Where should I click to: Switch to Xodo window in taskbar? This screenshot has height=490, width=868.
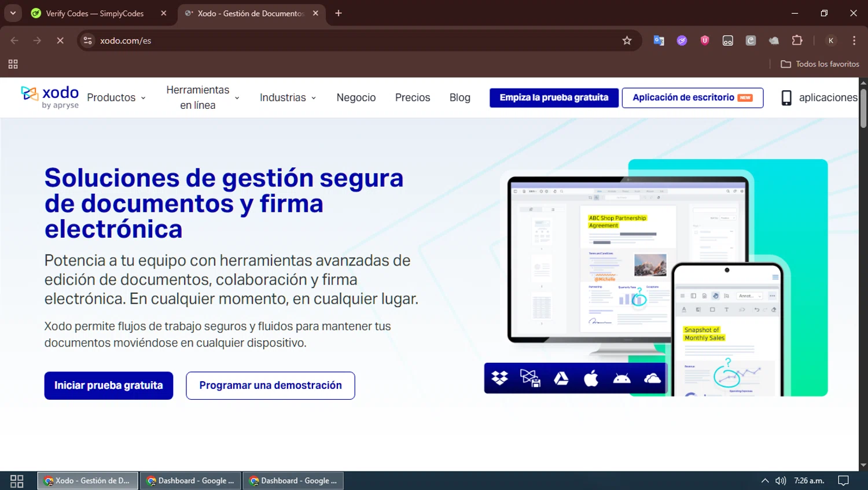pyautogui.click(x=87, y=481)
